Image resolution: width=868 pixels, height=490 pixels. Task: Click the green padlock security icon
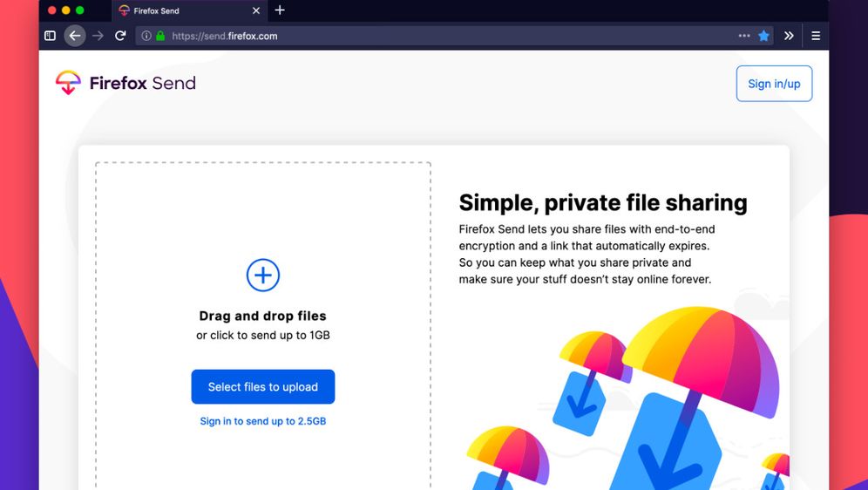pyautogui.click(x=160, y=36)
